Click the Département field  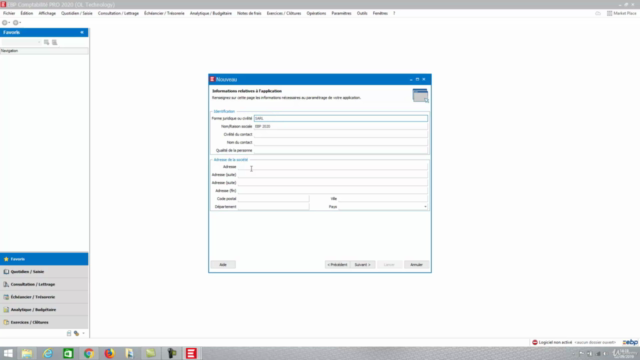(x=273, y=207)
